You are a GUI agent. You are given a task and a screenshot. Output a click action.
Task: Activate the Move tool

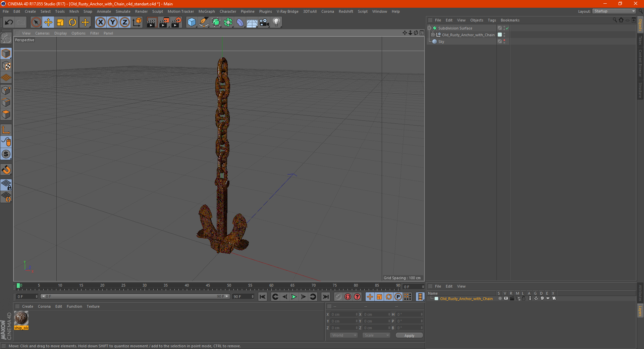pos(48,22)
